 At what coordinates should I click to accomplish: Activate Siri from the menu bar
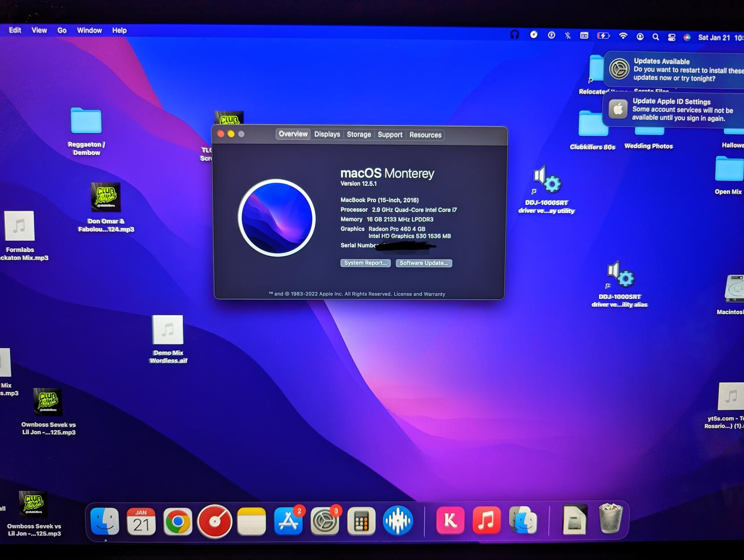[687, 37]
